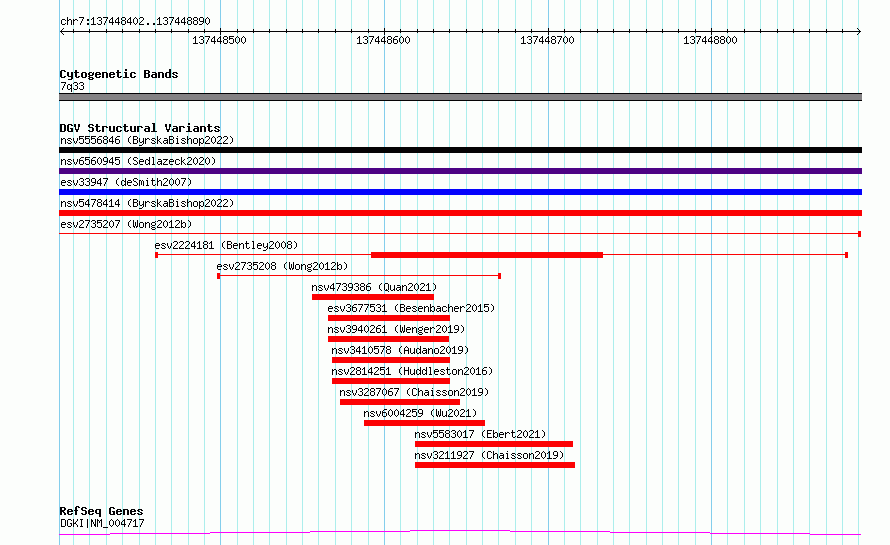Click the 7q33 band label

(x=72, y=86)
